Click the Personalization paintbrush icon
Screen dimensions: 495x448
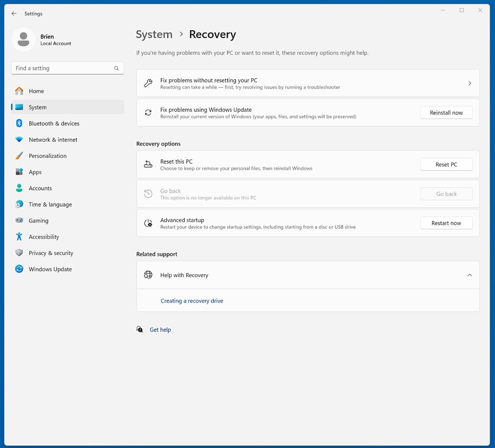click(x=19, y=156)
